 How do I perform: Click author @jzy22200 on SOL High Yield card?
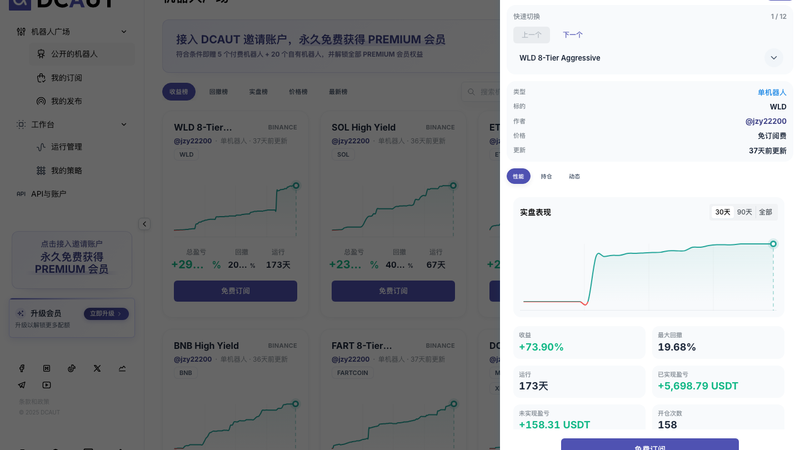[x=351, y=141]
